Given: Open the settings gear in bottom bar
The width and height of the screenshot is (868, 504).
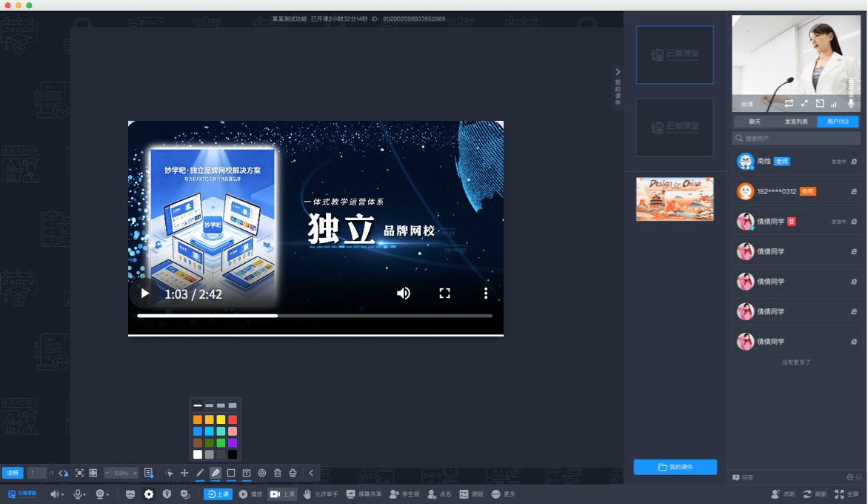Looking at the screenshot, I should coord(148,494).
